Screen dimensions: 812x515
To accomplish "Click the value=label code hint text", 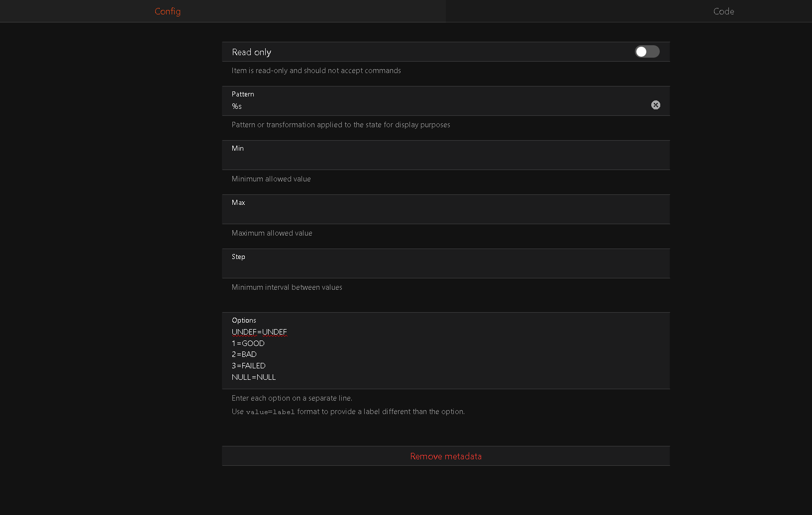I will point(270,412).
